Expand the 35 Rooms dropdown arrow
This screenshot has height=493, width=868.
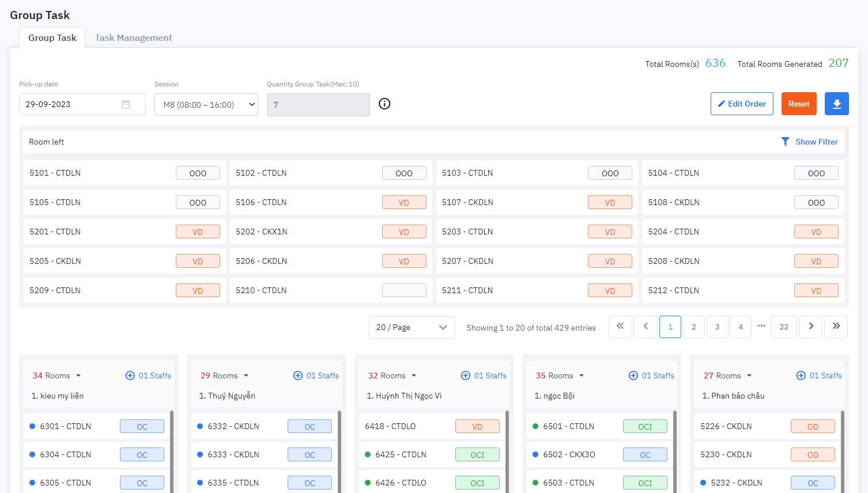coord(582,376)
